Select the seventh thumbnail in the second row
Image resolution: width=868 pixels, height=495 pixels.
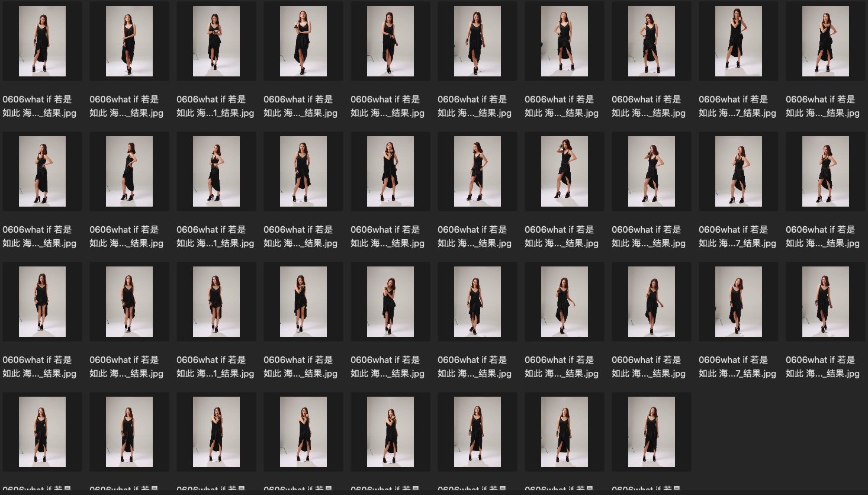coord(564,172)
